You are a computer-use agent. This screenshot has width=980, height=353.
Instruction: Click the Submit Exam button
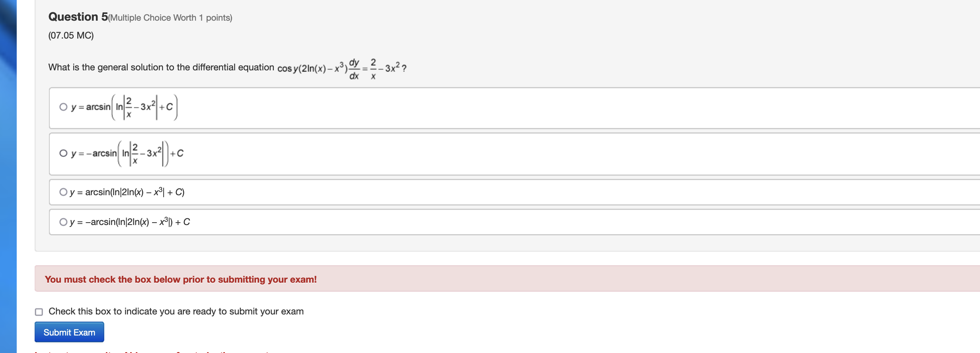[x=69, y=332]
